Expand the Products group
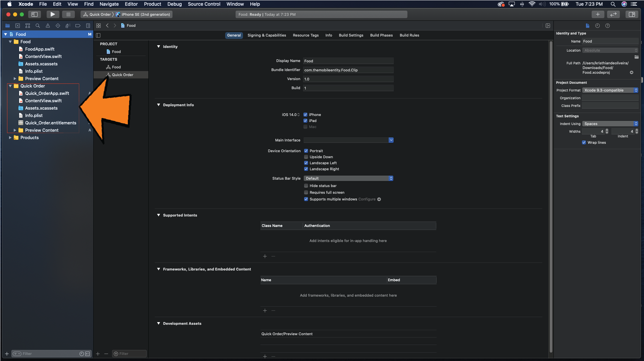The image size is (644, 361). coord(10,137)
